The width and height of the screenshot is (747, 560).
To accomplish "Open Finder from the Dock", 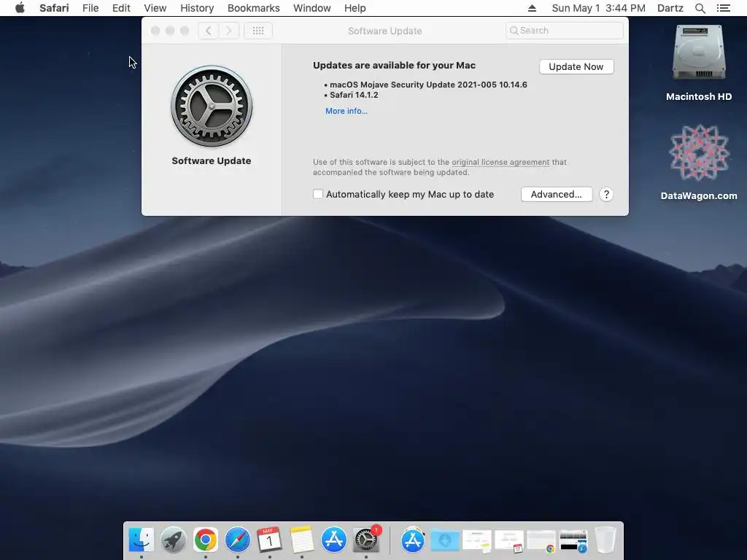I will point(142,540).
